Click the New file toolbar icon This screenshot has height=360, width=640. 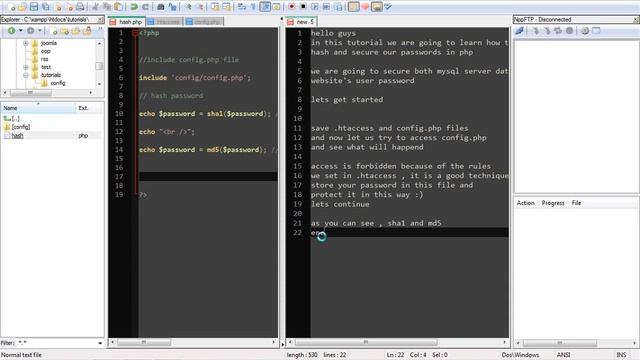point(11,7)
